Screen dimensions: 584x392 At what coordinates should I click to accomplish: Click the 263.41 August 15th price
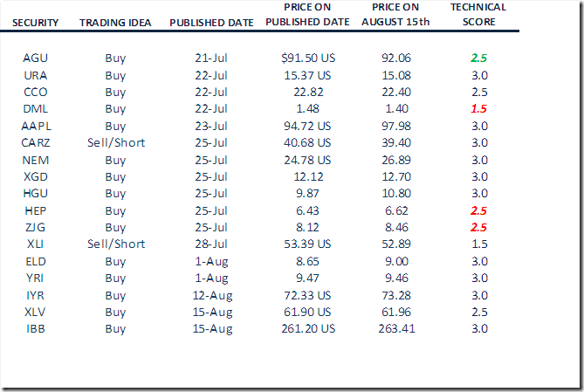[x=395, y=329]
